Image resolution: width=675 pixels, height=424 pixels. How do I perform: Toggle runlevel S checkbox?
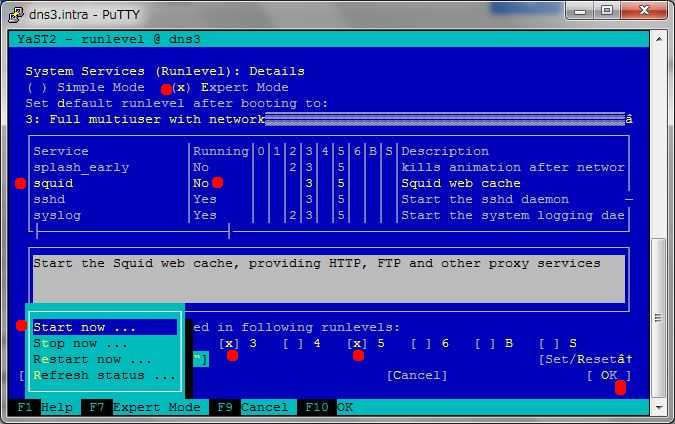click(x=558, y=344)
